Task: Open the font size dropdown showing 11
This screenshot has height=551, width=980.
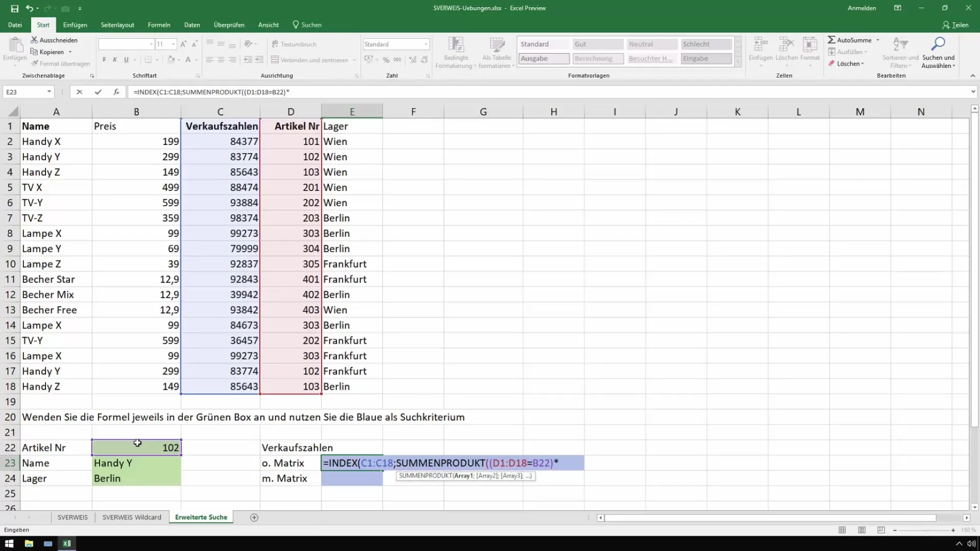Action: click(174, 44)
